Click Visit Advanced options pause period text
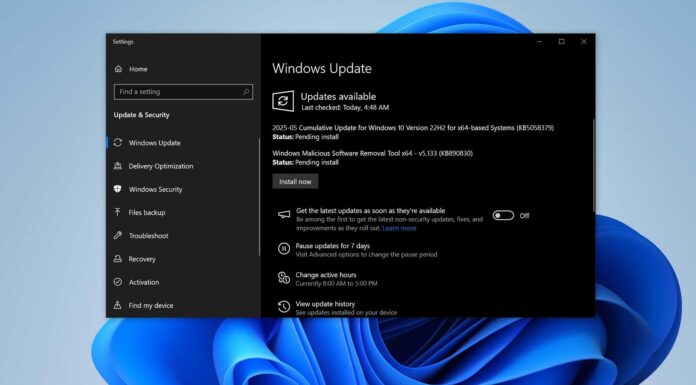This screenshot has width=696, height=385. (366, 254)
